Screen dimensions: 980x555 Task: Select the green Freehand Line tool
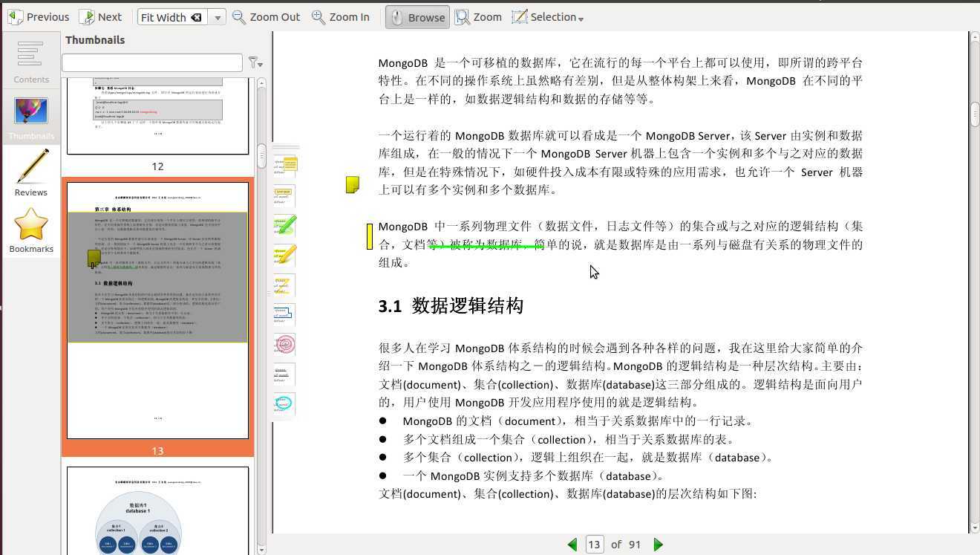tap(284, 226)
